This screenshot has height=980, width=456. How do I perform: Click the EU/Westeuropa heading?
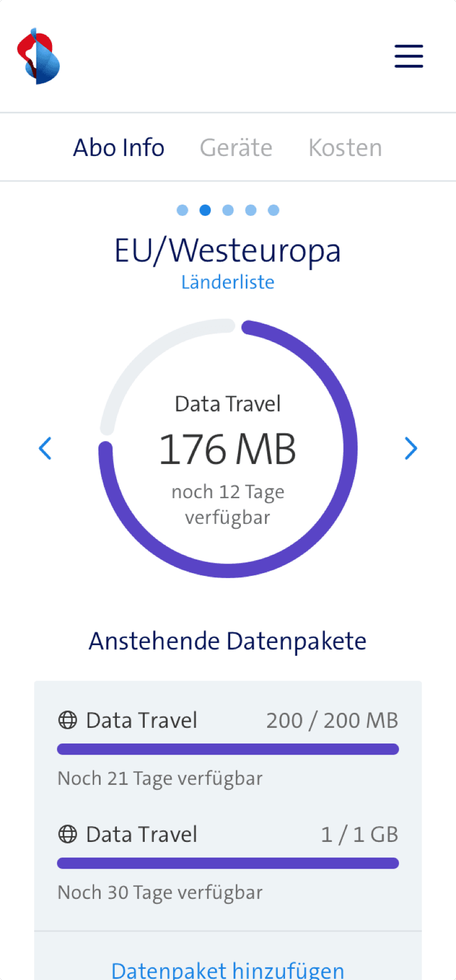pos(227,250)
